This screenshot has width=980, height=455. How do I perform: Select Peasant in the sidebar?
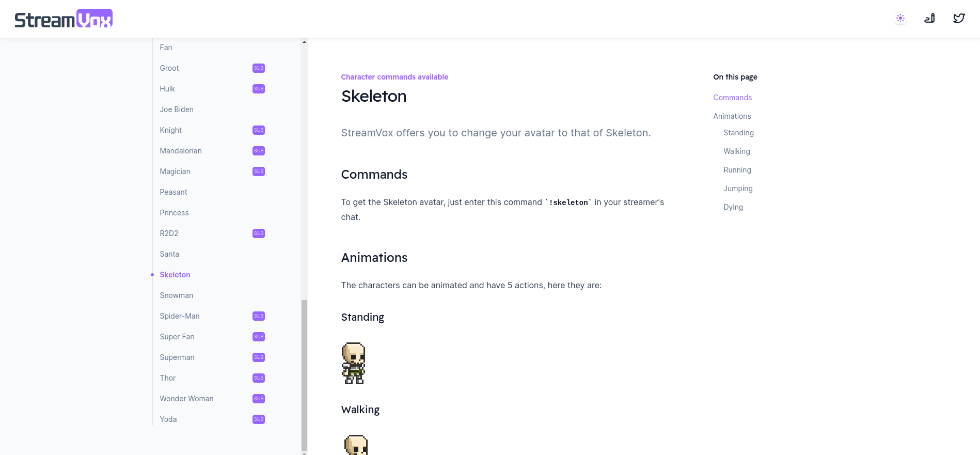click(x=173, y=192)
